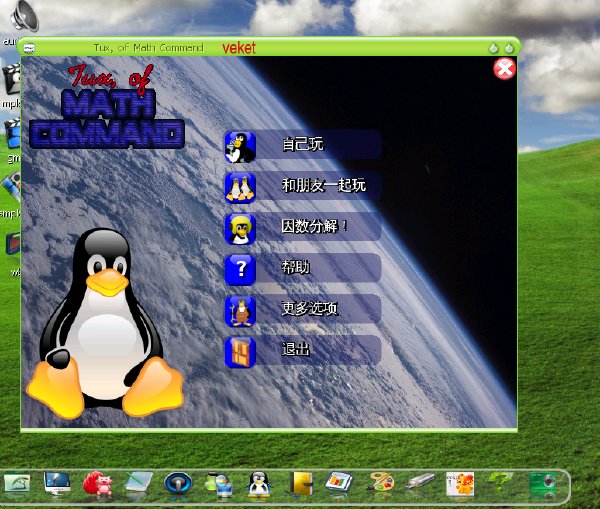Open the orange bear card dock icon
Screen dimensions: 600x509
(x=460, y=484)
